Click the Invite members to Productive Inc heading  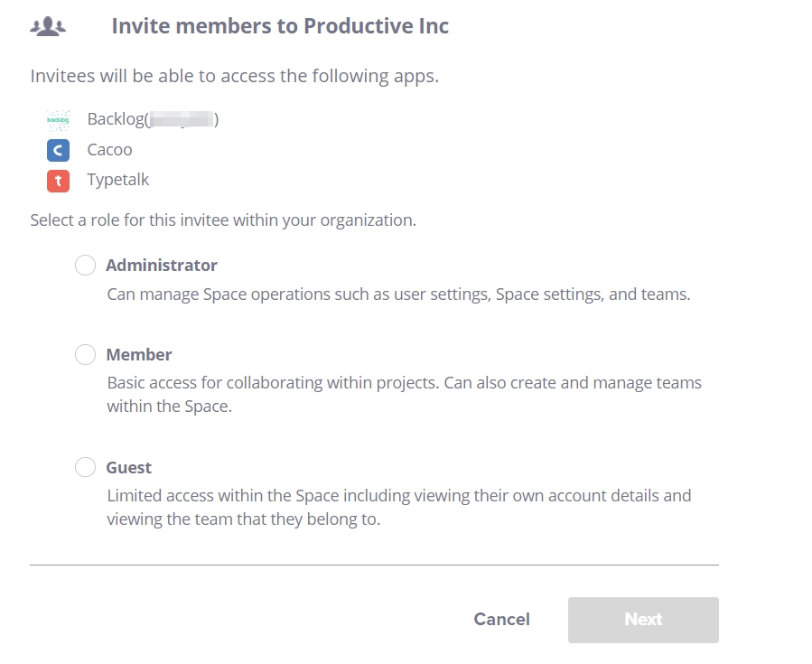tap(280, 26)
